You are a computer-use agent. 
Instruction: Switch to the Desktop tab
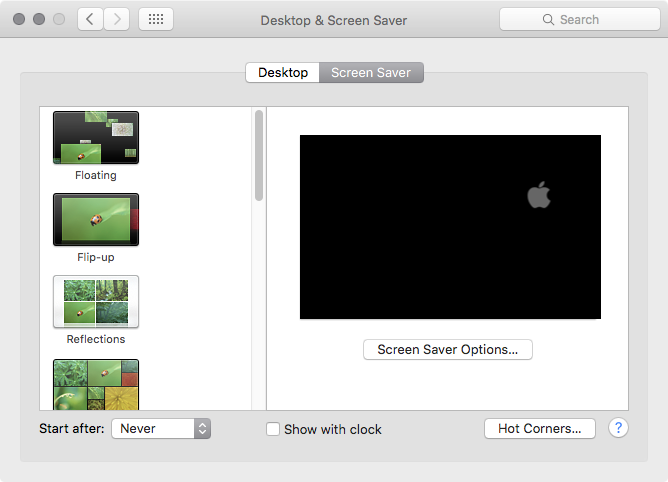tap(283, 72)
